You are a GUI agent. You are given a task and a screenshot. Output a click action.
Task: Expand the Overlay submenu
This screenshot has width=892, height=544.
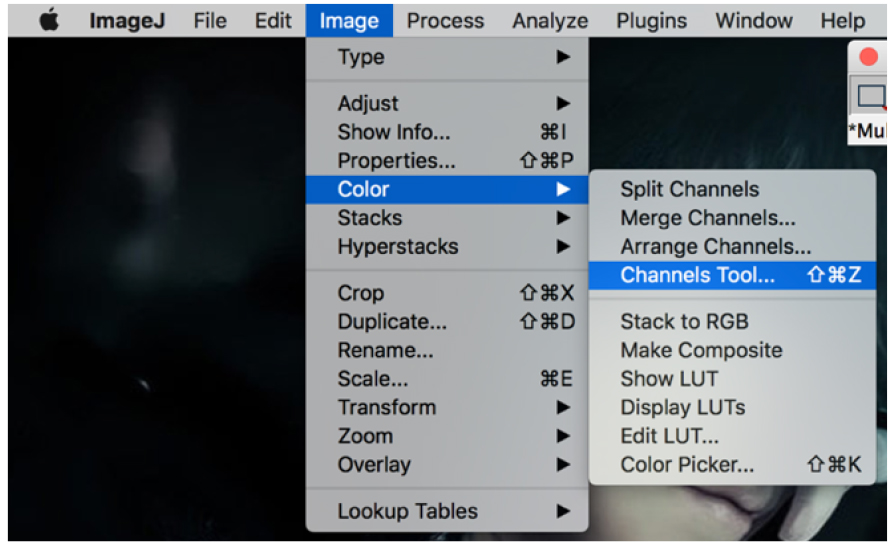(447, 465)
